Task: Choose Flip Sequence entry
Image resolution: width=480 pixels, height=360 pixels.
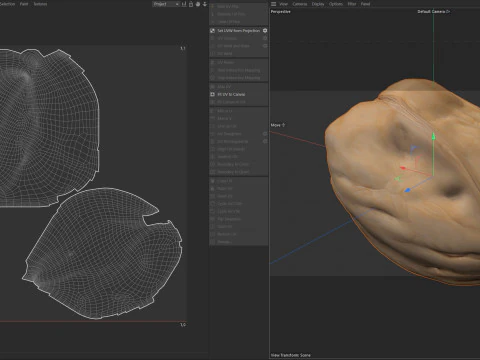Action: 239,219
